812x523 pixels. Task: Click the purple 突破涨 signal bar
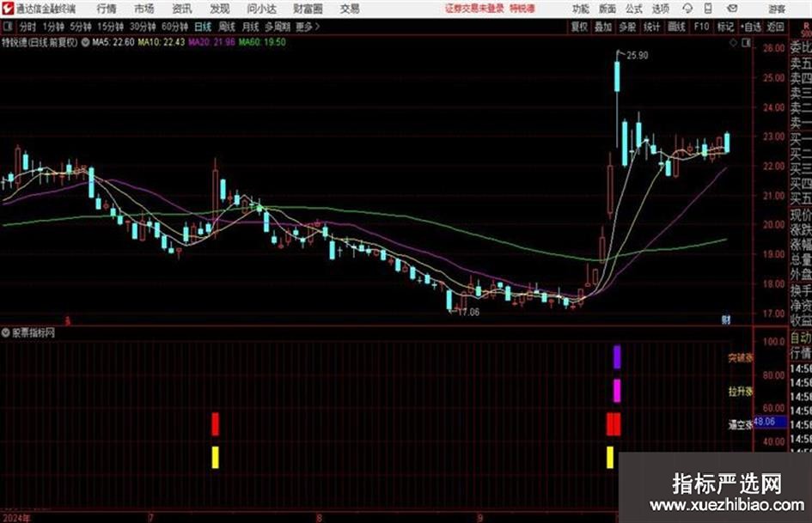617,357
